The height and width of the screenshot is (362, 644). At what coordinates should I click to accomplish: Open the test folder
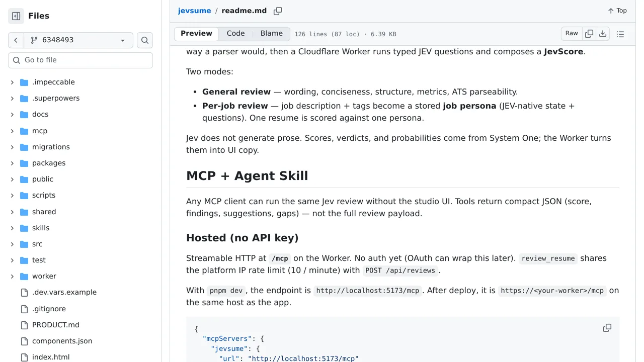(39, 260)
